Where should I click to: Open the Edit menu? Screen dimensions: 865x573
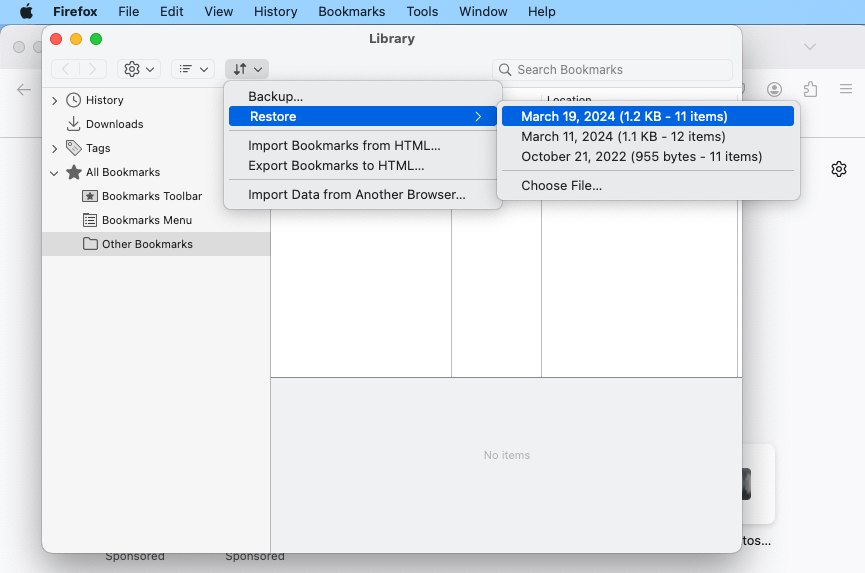click(172, 12)
